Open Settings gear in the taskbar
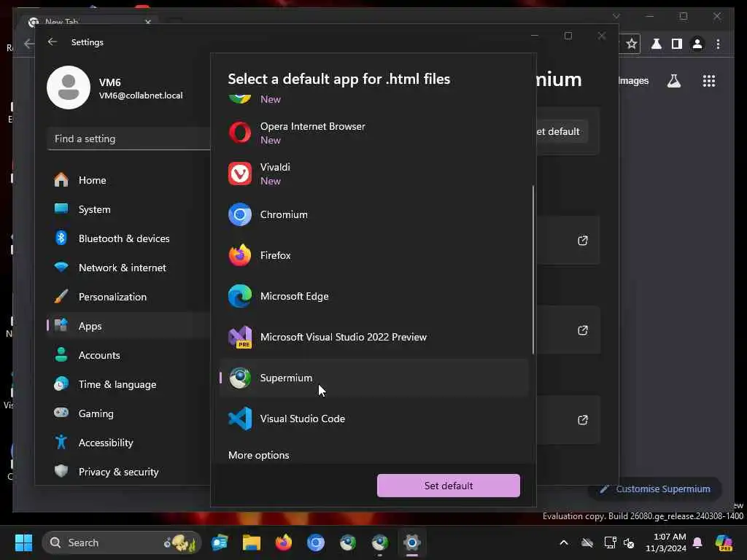Image resolution: width=747 pixels, height=560 pixels. coord(412,542)
